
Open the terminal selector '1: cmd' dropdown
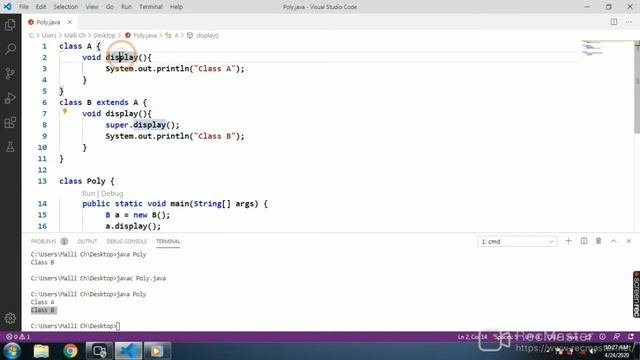(517, 242)
